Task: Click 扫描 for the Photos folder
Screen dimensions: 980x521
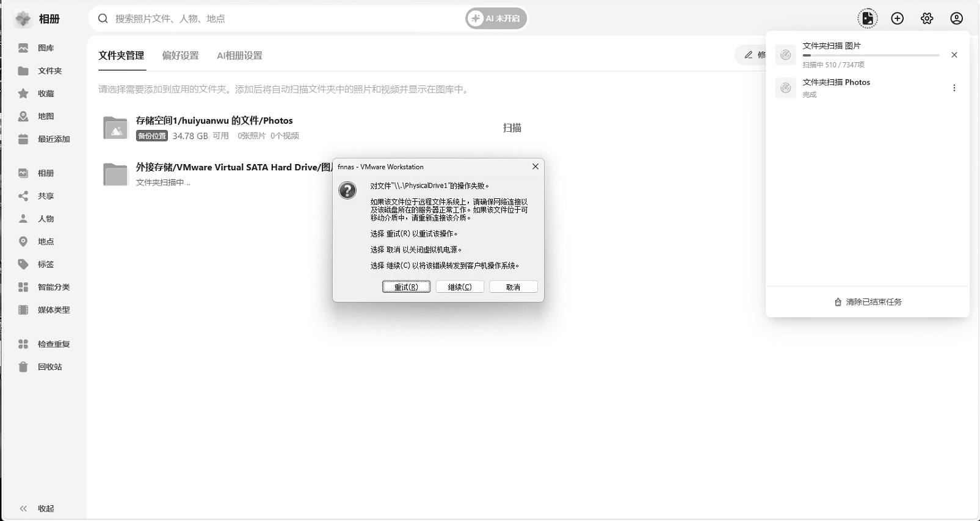Action: pyautogui.click(x=512, y=128)
